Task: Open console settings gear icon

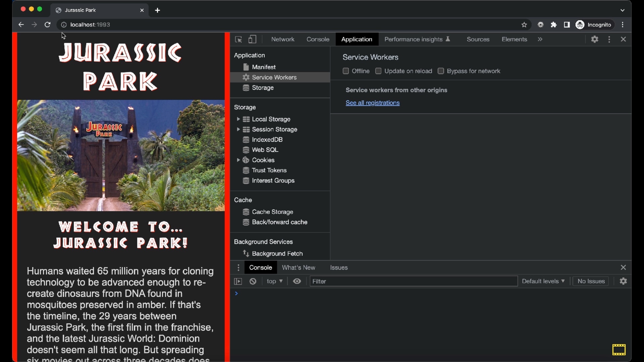Action: tap(623, 281)
